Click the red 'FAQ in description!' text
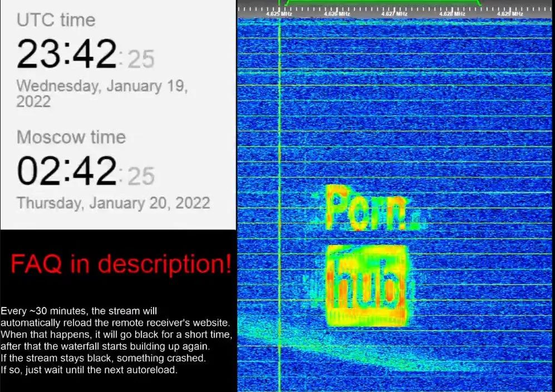This screenshot has height=392, width=555. [x=121, y=264]
